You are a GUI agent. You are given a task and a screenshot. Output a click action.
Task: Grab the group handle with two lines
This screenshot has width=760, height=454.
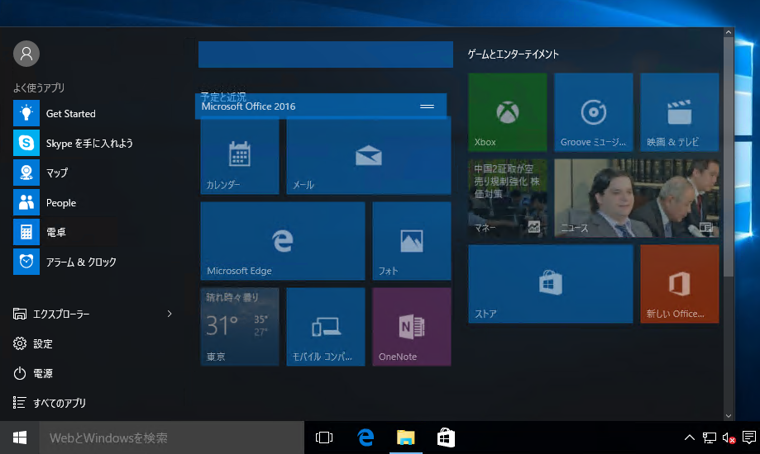(x=427, y=107)
